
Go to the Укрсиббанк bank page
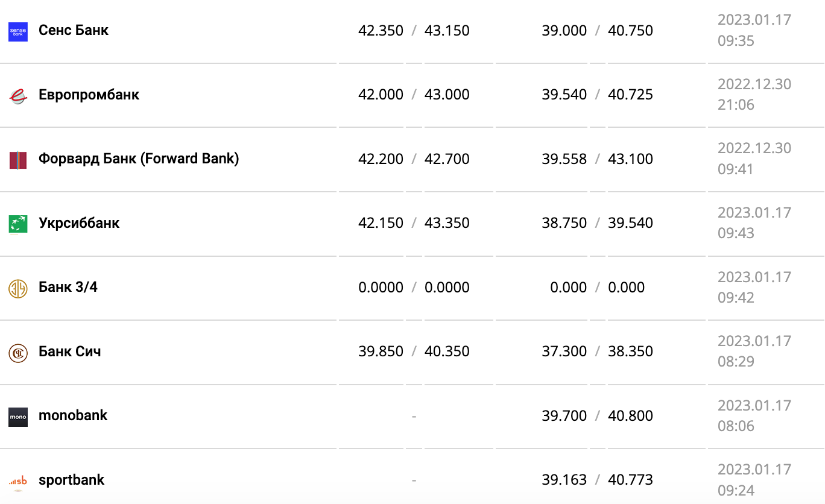coord(79,223)
